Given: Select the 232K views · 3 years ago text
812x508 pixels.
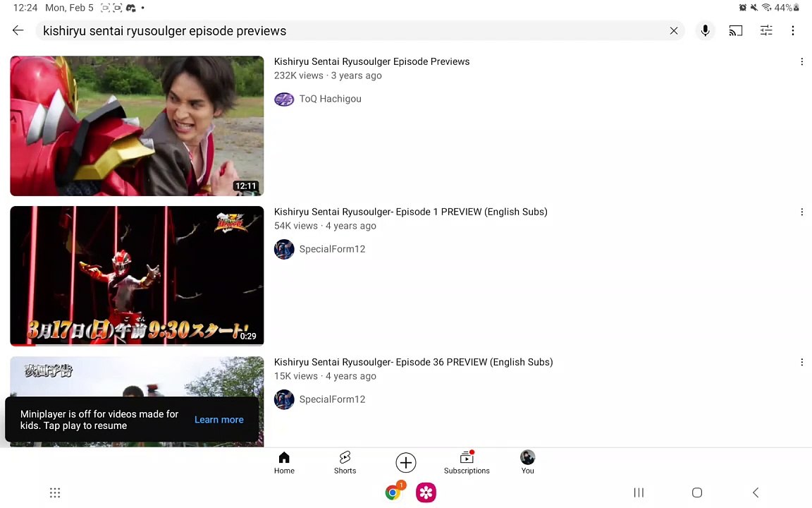Looking at the screenshot, I should 328,75.
